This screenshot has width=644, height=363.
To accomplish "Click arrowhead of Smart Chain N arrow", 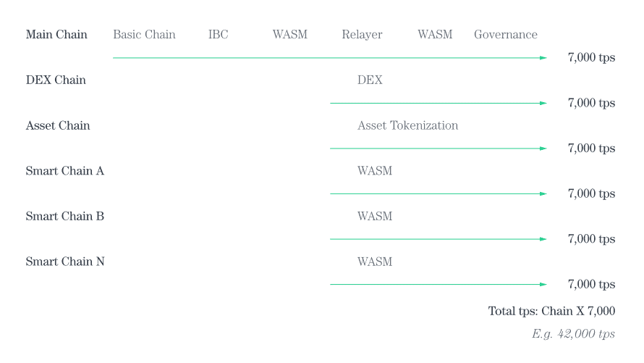I will pos(543,284).
